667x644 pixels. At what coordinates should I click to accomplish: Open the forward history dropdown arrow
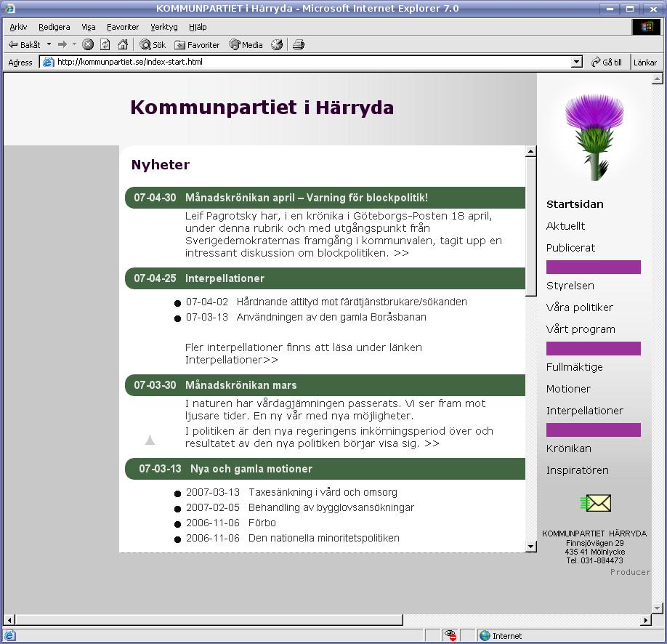(74, 44)
